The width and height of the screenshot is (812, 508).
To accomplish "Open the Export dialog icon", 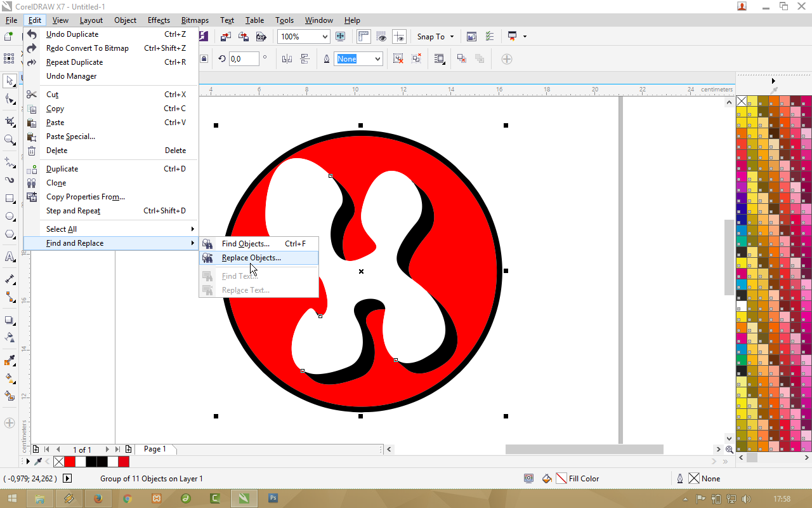I will pyautogui.click(x=244, y=36).
